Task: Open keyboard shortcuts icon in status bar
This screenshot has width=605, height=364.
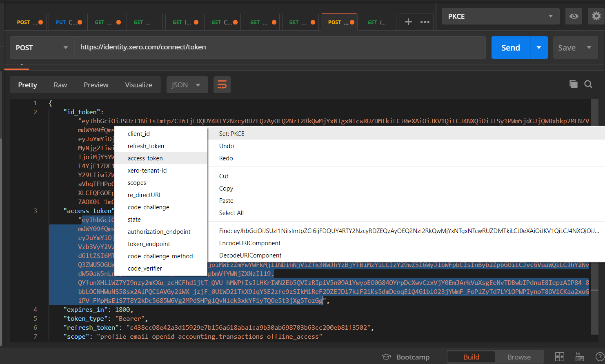Action: 580,357
